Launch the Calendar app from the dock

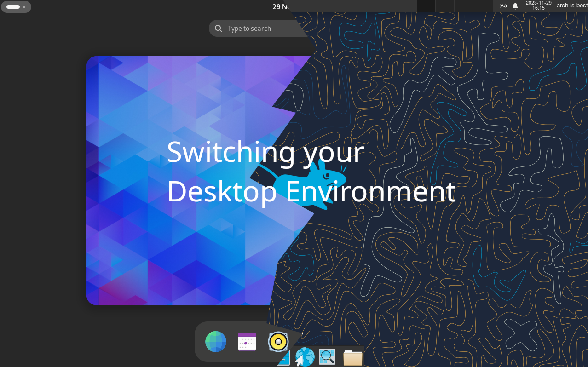coord(247,342)
